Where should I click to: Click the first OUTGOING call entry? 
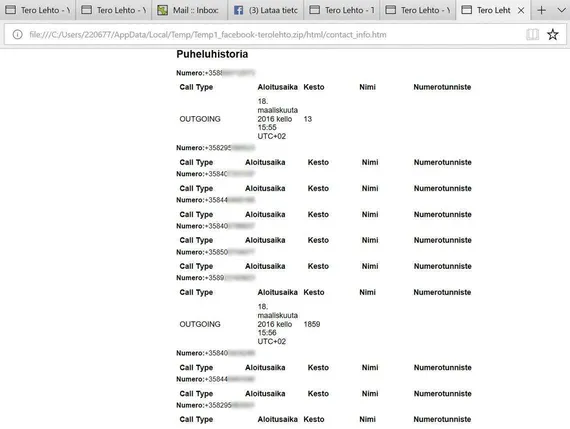(x=200, y=119)
